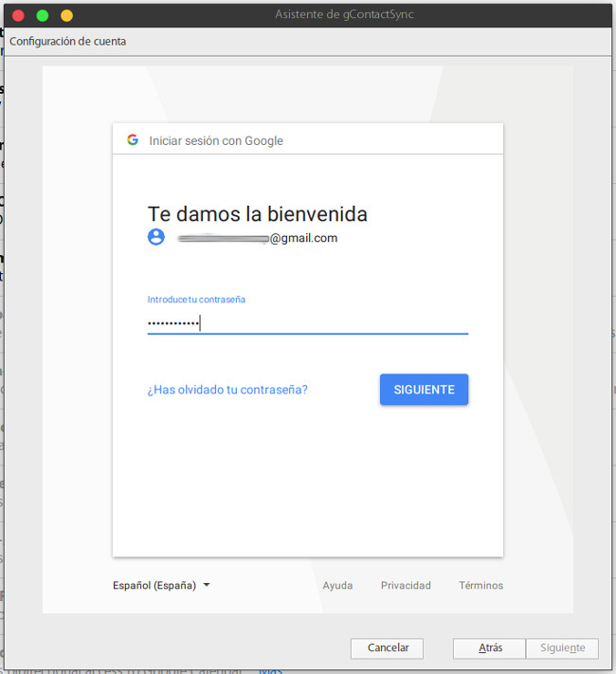
Task: Click the 'Te damos la bienvenida' heading
Action: click(258, 213)
